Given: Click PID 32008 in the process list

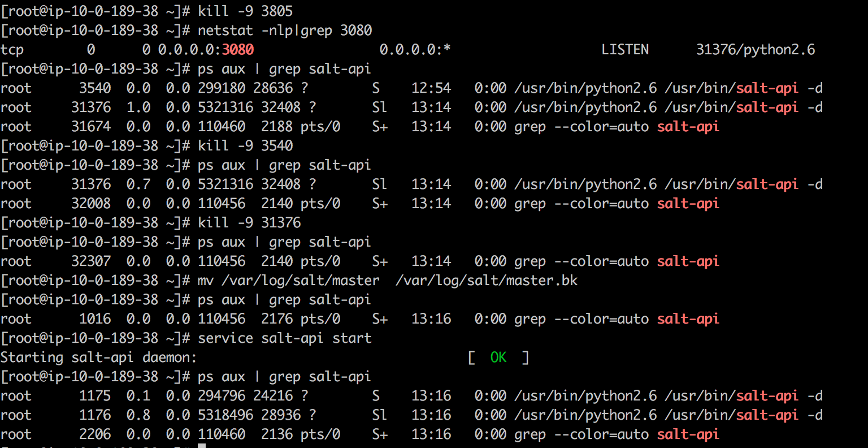Looking at the screenshot, I should (x=91, y=204).
